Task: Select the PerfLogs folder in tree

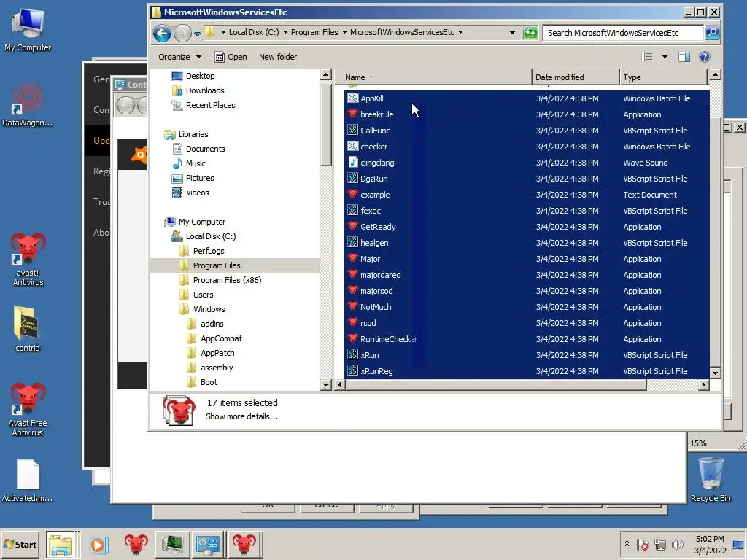Action: (x=208, y=251)
